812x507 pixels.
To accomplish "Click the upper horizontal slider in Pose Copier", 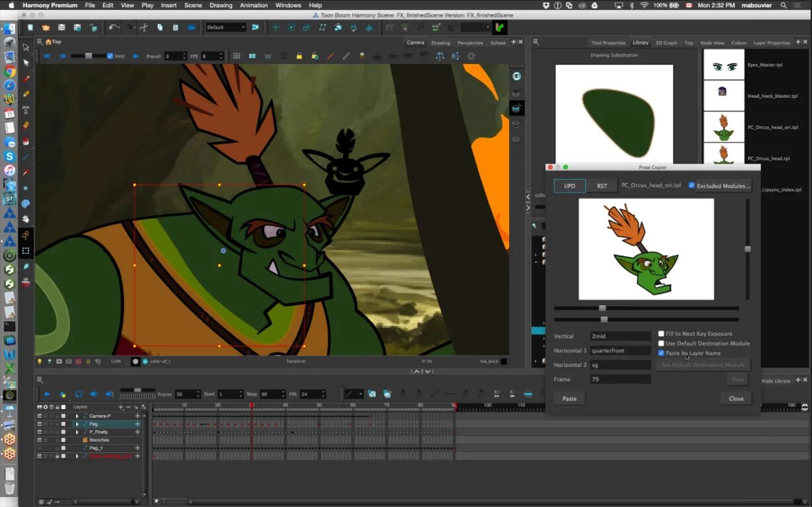I will point(646,308).
